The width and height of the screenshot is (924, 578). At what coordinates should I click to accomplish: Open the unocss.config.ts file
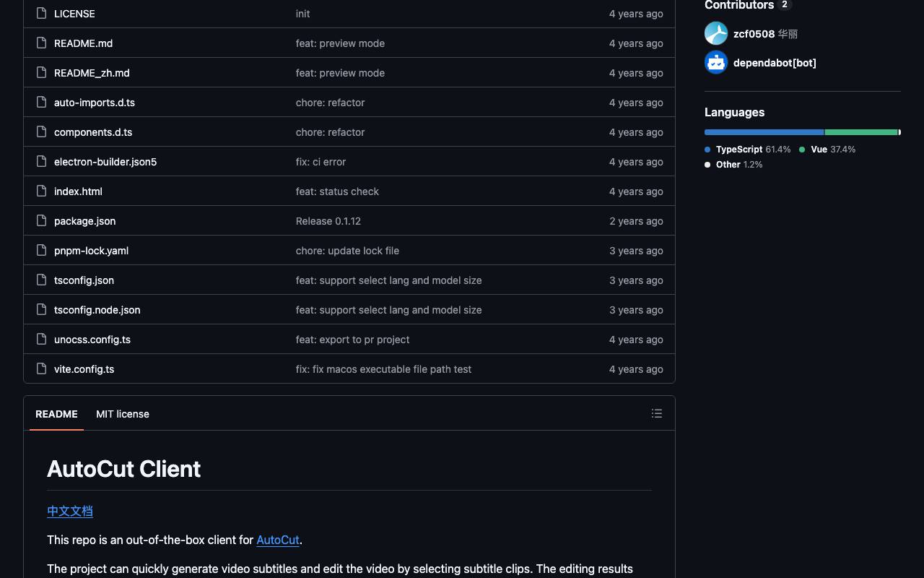pos(92,340)
